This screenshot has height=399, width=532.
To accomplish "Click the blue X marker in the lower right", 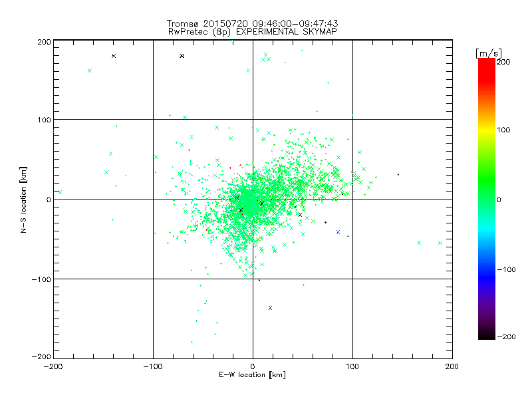I will (338, 232).
